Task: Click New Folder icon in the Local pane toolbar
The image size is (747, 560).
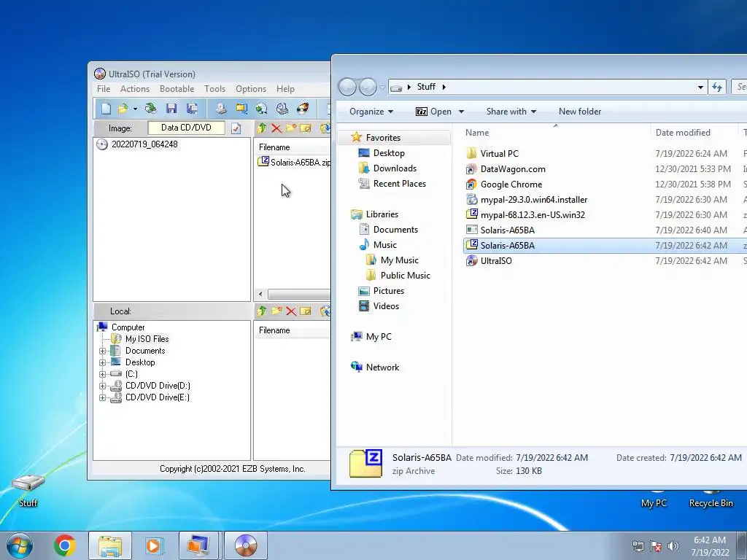Action: pos(276,311)
